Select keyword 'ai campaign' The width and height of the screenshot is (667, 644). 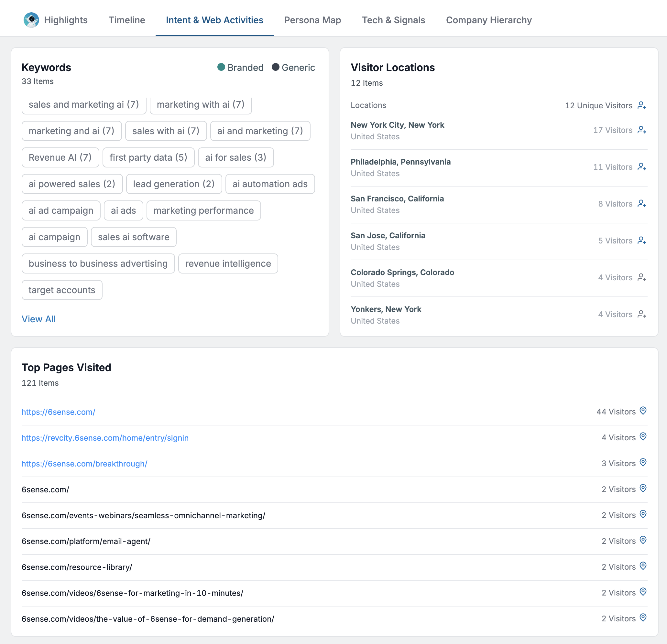click(54, 237)
